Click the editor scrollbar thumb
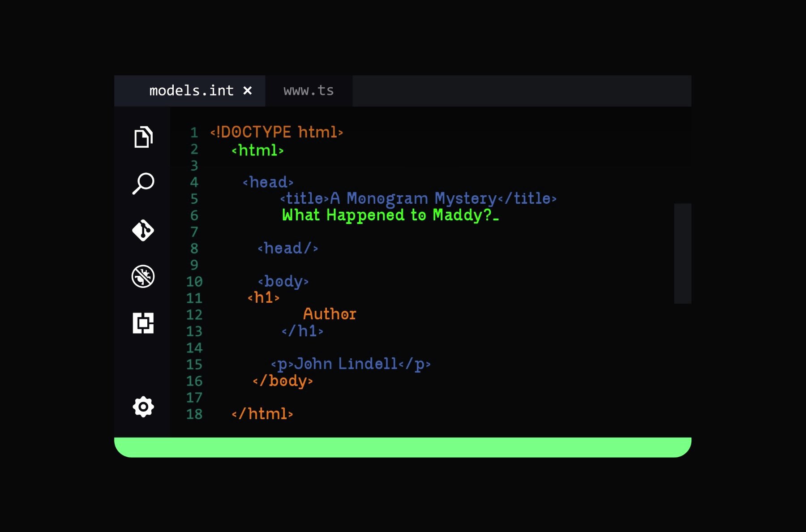The height and width of the screenshot is (532, 806). [x=682, y=253]
